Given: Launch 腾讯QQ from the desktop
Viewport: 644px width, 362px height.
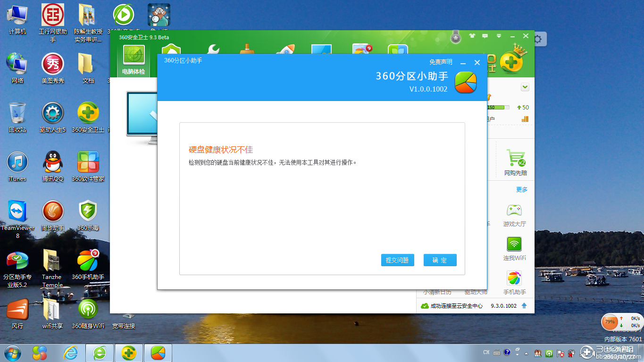Looking at the screenshot, I should (x=53, y=167).
